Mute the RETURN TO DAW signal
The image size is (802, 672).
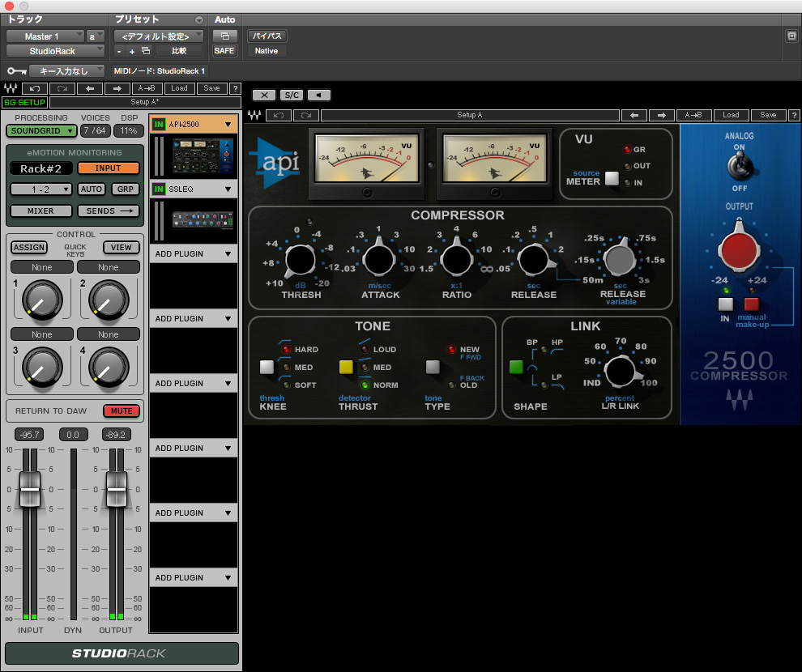click(122, 410)
